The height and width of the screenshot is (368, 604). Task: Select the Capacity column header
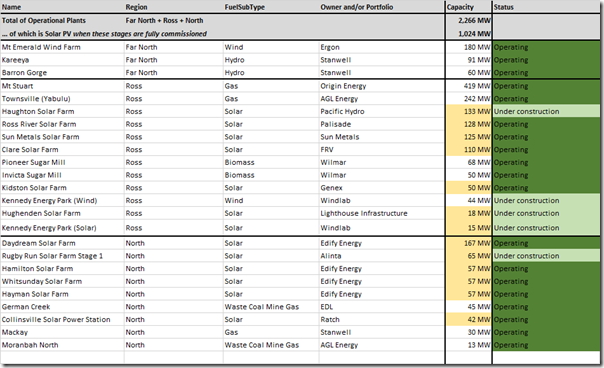pyautogui.click(x=468, y=7)
